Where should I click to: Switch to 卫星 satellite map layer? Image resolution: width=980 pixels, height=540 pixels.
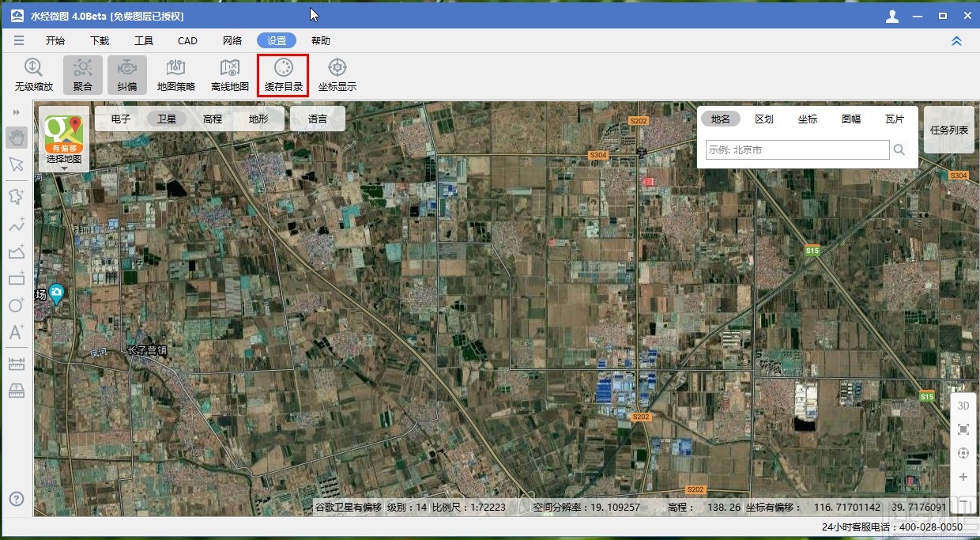point(167,119)
